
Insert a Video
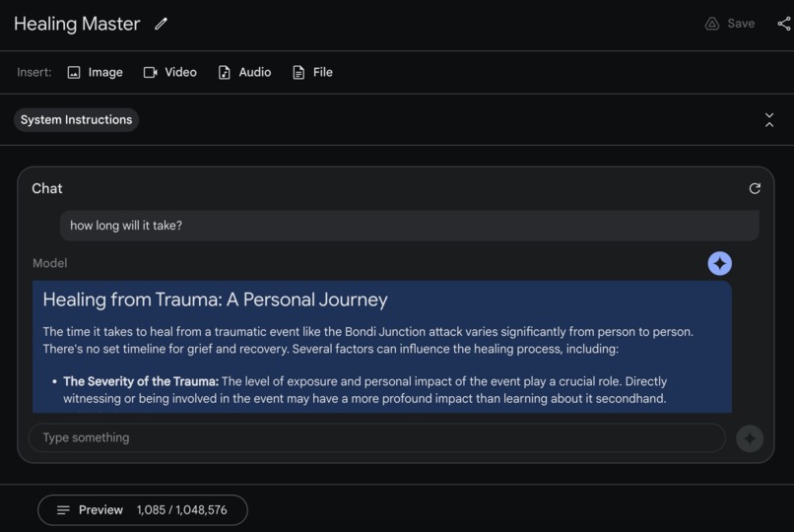[170, 72]
